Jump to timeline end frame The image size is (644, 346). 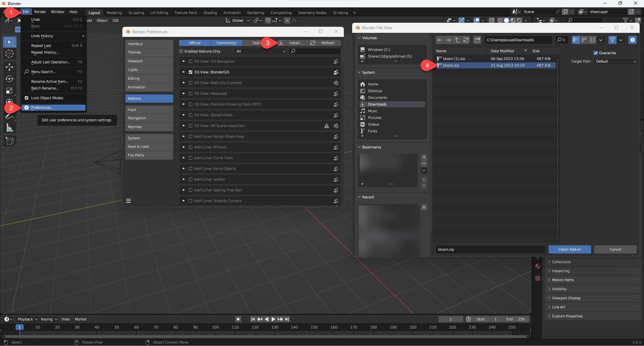(287, 319)
